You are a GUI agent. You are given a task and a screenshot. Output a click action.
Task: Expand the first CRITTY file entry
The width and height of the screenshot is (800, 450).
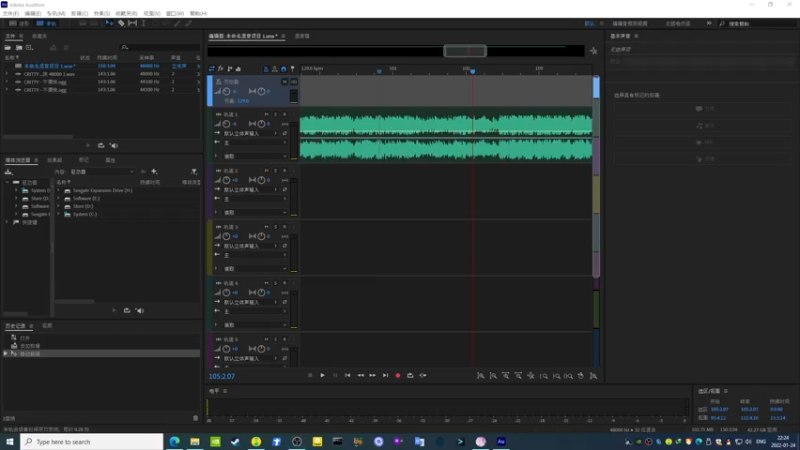tap(7, 74)
